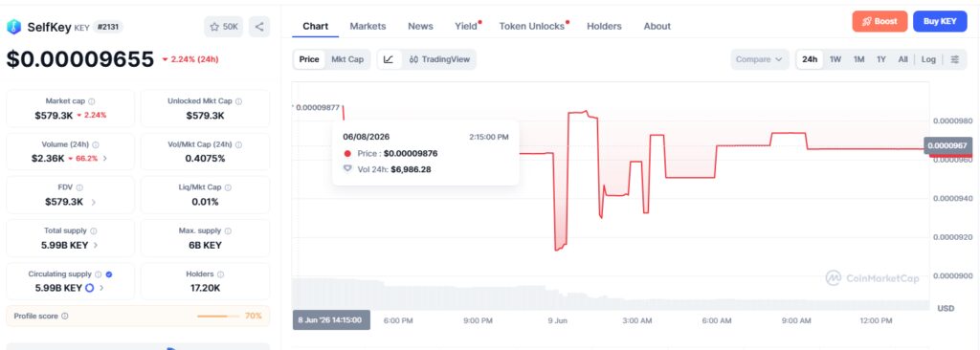Open the Compare dropdown

759,59
